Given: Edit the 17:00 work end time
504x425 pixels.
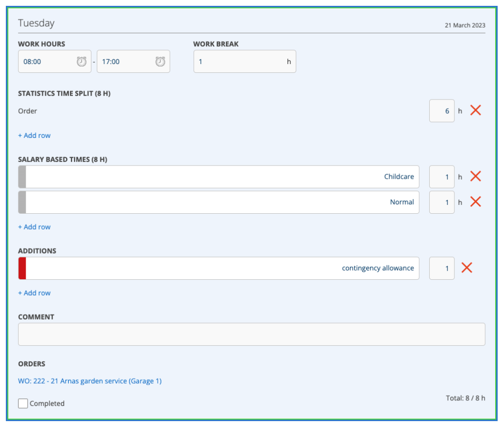Looking at the screenshot, I should click(133, 62).
